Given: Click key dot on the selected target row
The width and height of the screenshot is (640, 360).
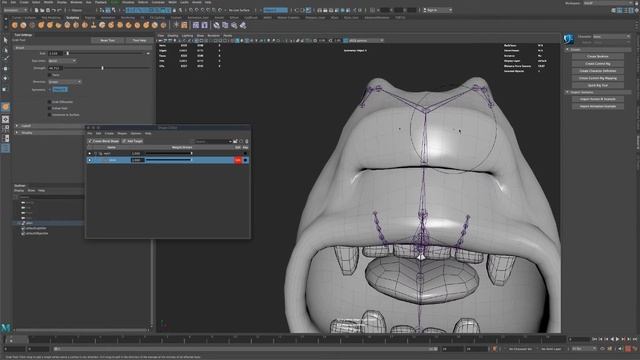Looking at the screenshot, I should pos(245,160).
